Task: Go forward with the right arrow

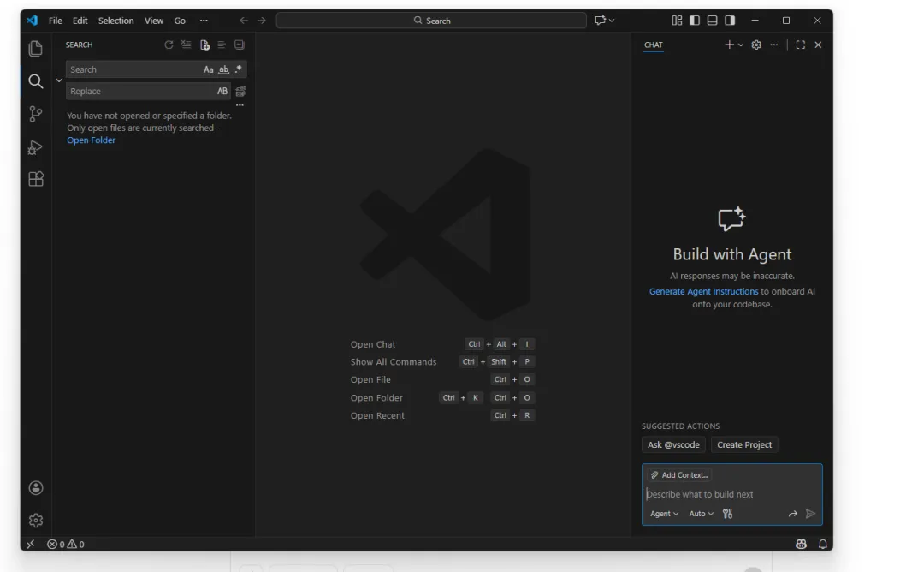Action: tap(262, 21)
